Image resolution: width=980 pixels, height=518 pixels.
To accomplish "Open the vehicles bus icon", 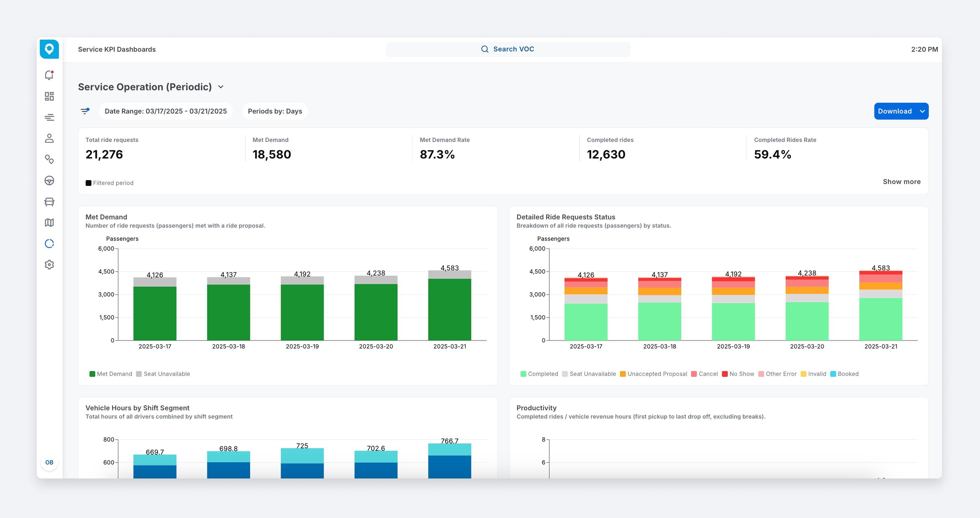I will pyautogui.click(x=49, y=202).
